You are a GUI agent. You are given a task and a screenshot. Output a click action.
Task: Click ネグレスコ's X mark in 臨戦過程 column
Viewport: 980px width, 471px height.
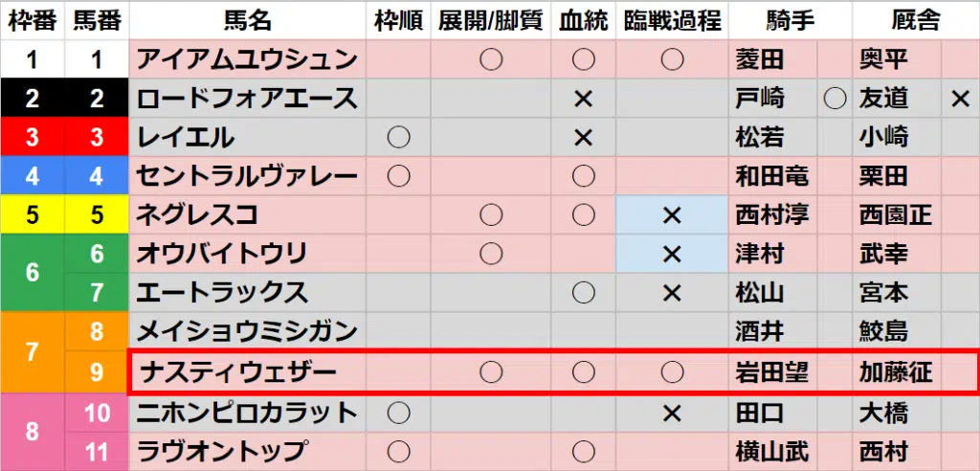click(x=672, y=215)
